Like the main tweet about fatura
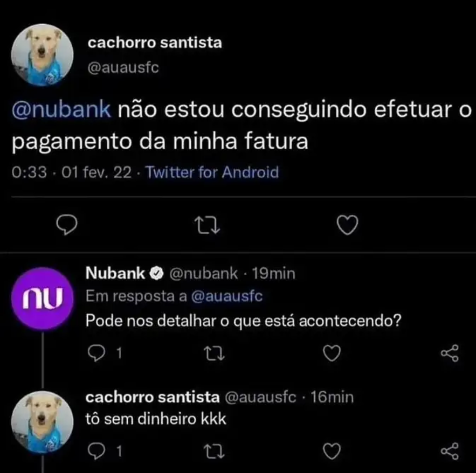This screenshot has height=473, width=476. pos(347,226)
